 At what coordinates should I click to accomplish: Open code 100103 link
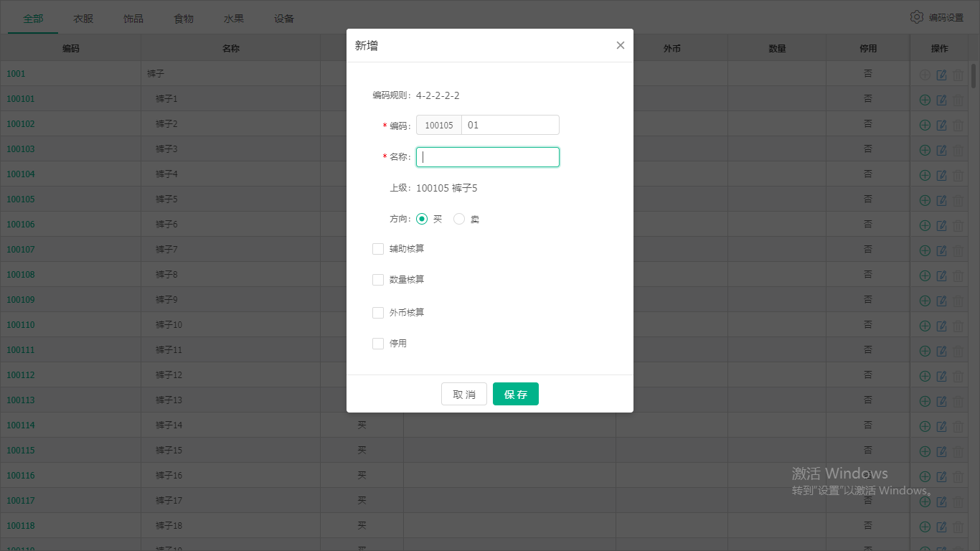click(20, 149)
